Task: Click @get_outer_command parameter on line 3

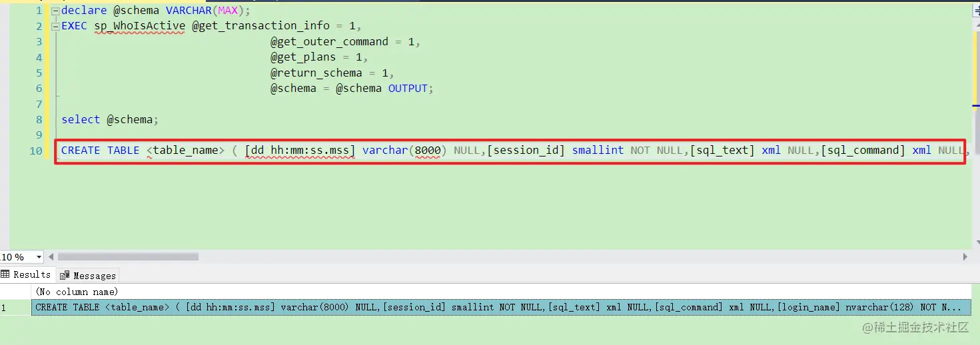Action: (x=329, y=41)
